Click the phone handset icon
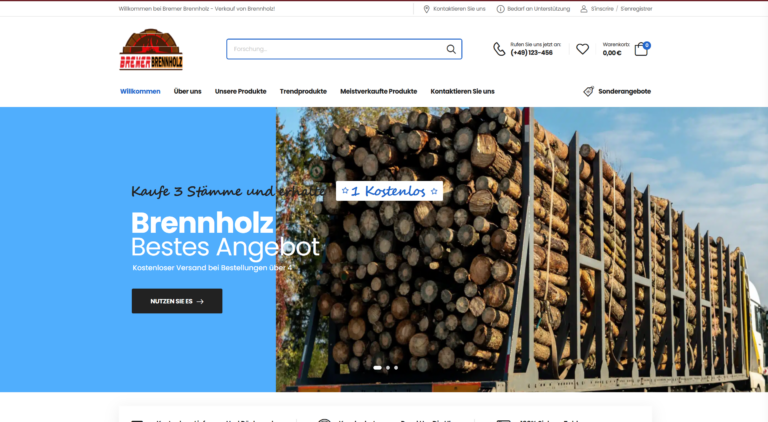768x422 pixels. 499,49
